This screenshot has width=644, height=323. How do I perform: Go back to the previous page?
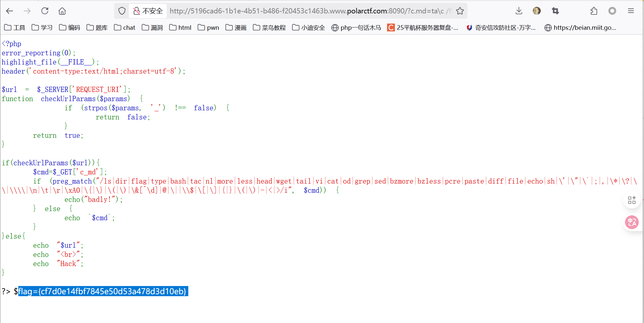[9, 11]
